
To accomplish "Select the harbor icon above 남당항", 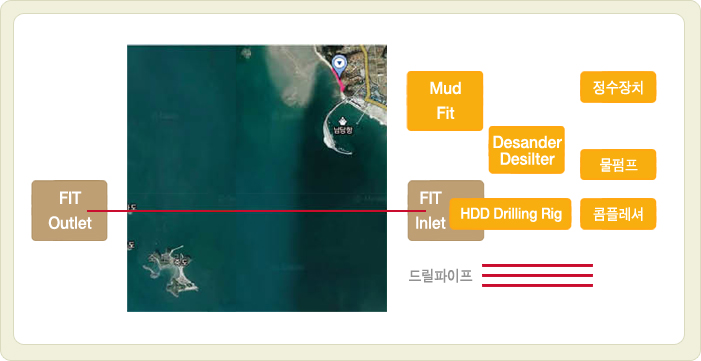I will [x=343, y=121].
